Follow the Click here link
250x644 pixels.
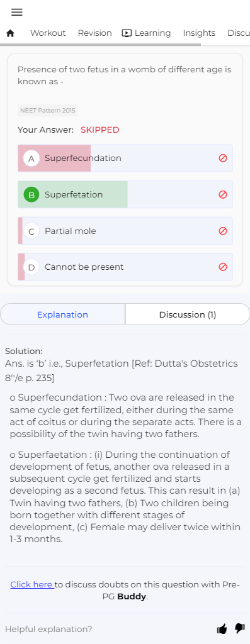click(x=32, y=584)
